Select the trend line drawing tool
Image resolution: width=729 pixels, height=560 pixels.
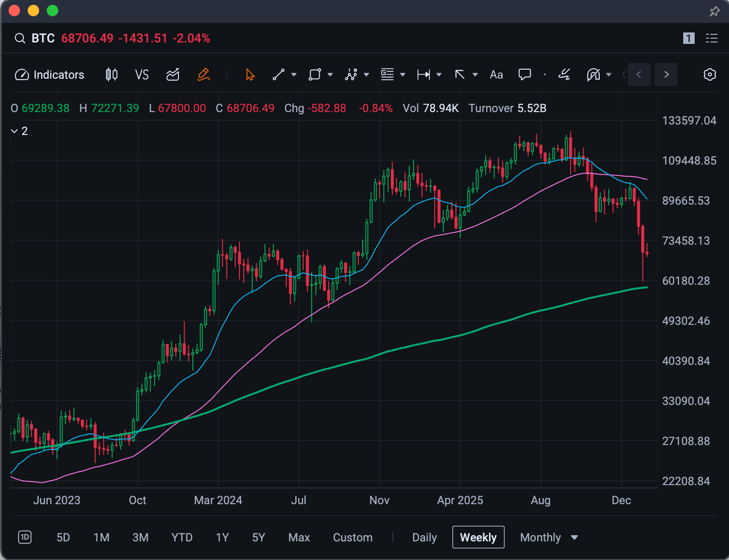click(279, 75)
